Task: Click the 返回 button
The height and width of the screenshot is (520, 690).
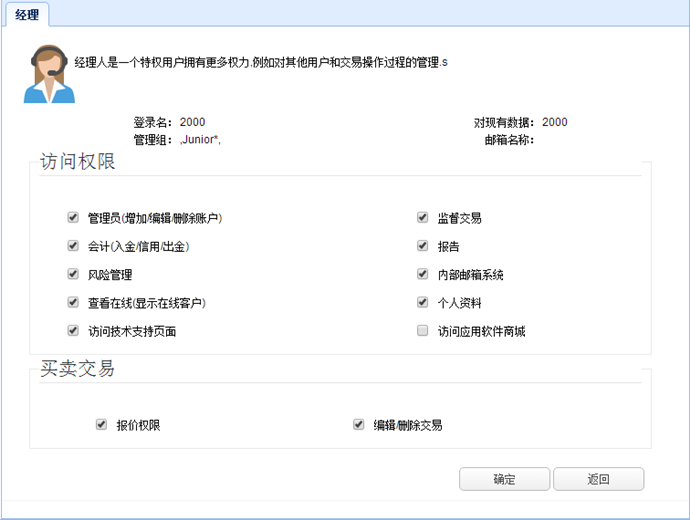Action: coord(598,479)
